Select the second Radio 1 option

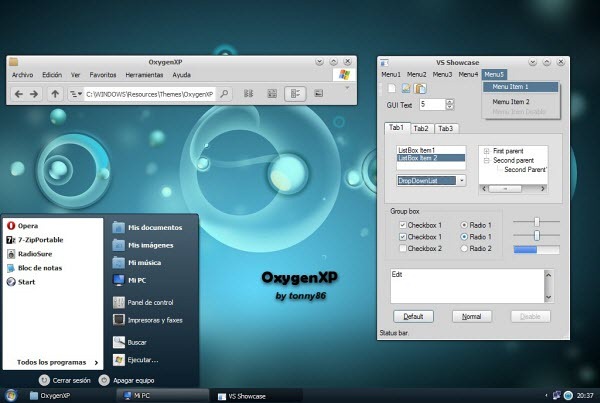tap(464, 237)
